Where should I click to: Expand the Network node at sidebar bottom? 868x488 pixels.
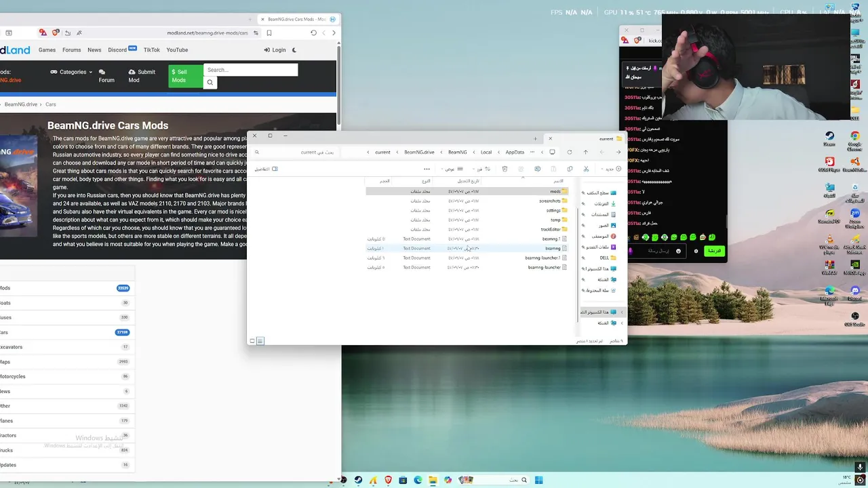point(622,323)
